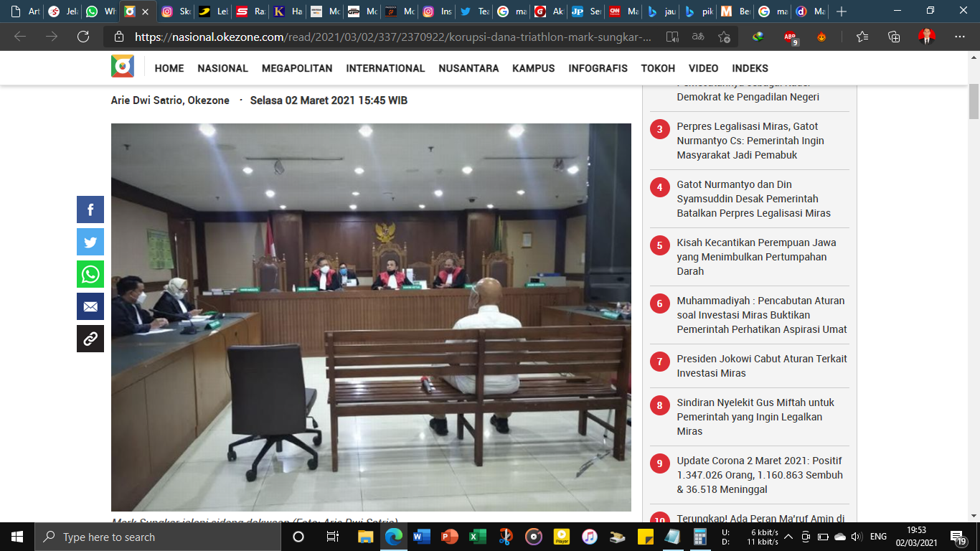
Task: Open browser Collections
Action: point(894,37)
